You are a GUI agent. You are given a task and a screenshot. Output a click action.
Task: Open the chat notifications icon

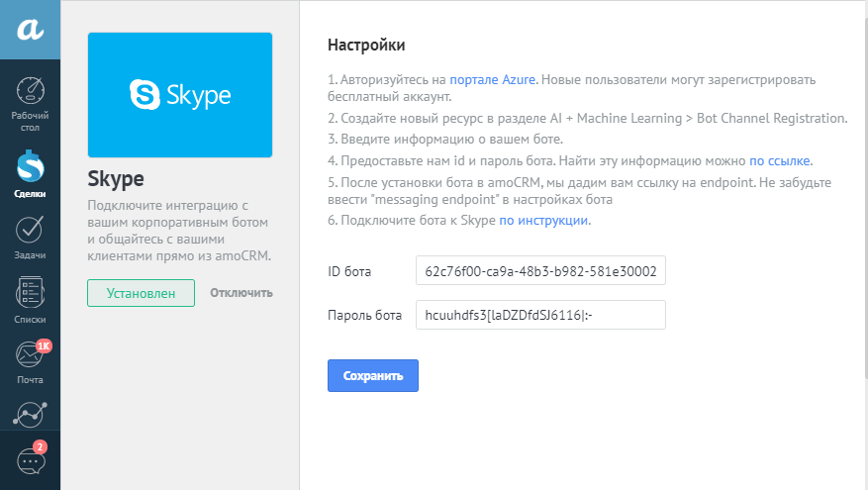[31, 458]
